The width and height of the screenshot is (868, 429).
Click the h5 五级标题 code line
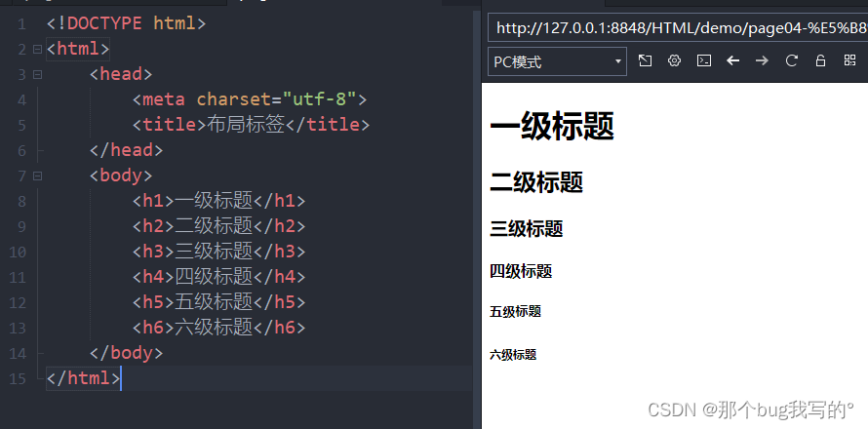tap(218, 303)
